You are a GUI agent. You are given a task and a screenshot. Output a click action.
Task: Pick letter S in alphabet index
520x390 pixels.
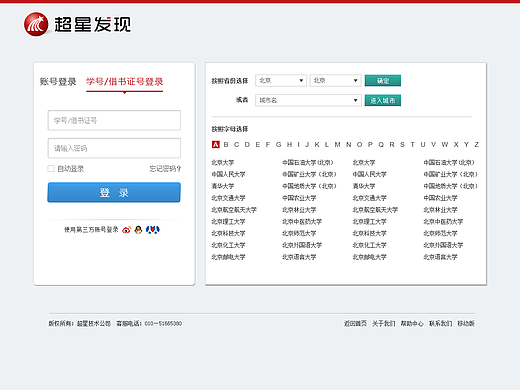tap(402, 144)
